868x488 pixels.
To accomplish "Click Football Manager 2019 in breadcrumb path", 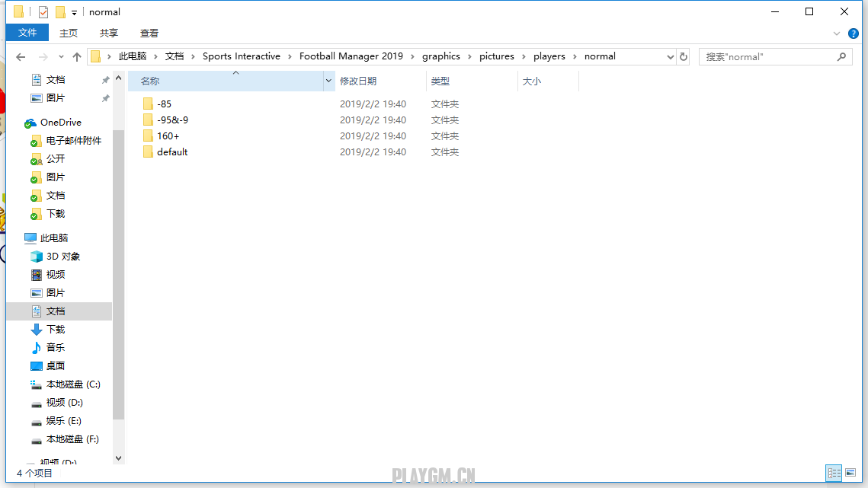I will 351,56.
